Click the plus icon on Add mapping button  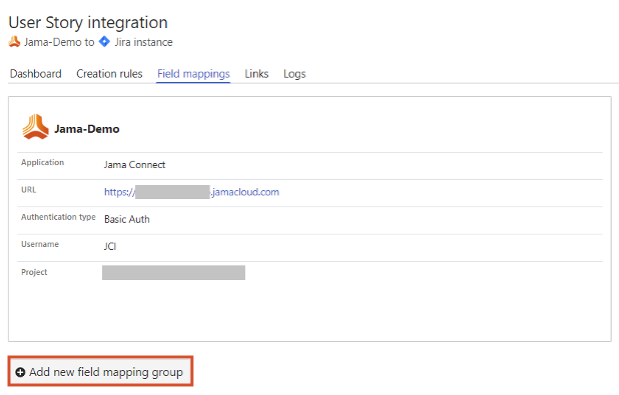click(20, 372)
